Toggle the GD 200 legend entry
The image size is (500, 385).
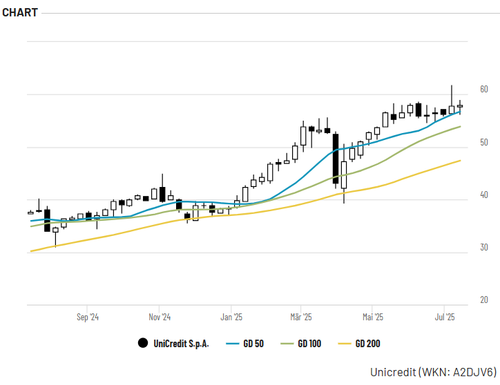(359, 343)
